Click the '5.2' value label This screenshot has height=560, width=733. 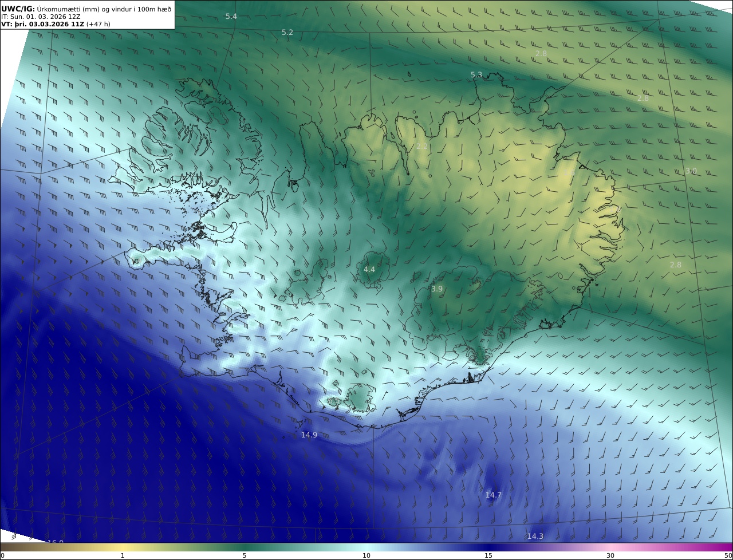pos(287,33)
